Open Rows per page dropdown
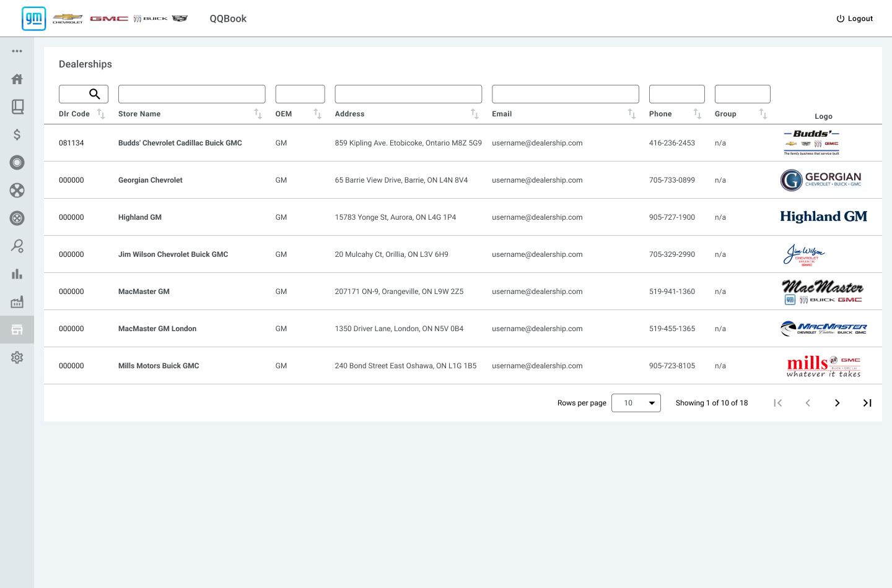Image resolution: width=892 pixels, height=588 pixels. (x=636, y=403)
